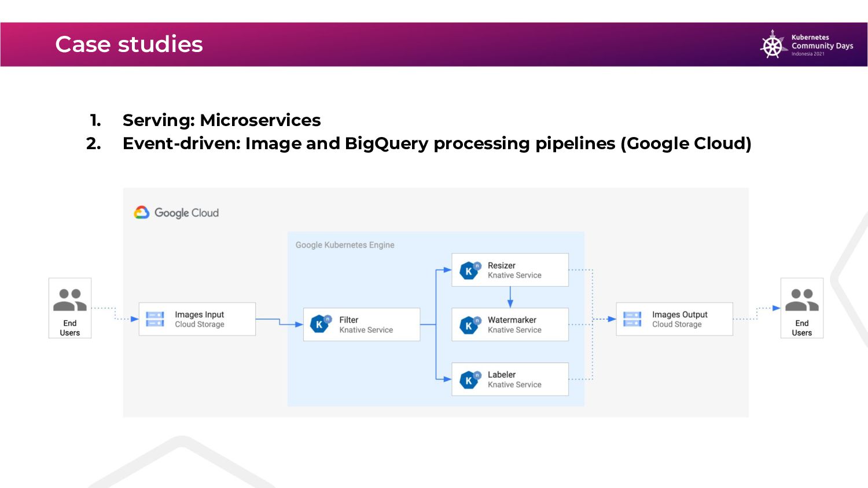Click the arrow between Resizer and Watermarker
Screen dimensions: 868x488
pos(510,297)
